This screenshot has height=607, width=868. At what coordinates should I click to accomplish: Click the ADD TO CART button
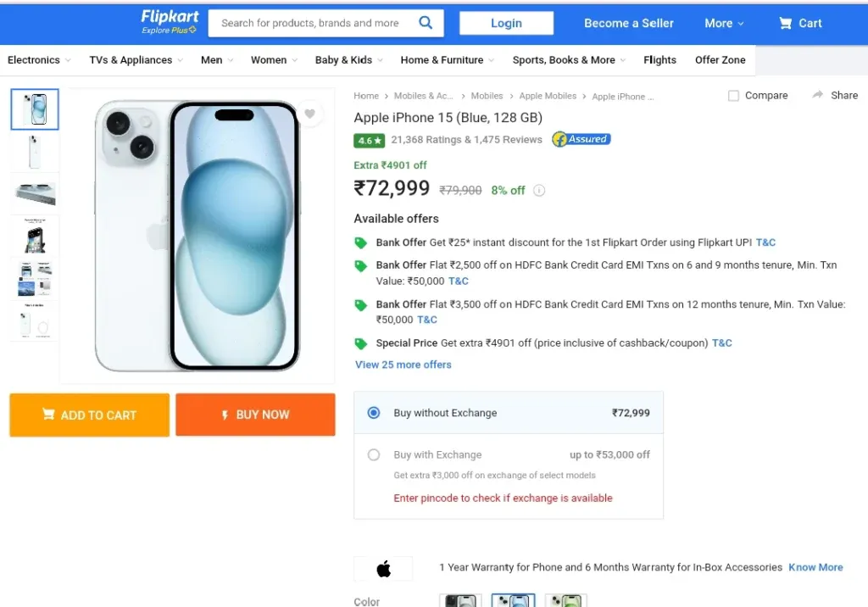(90, 415)
